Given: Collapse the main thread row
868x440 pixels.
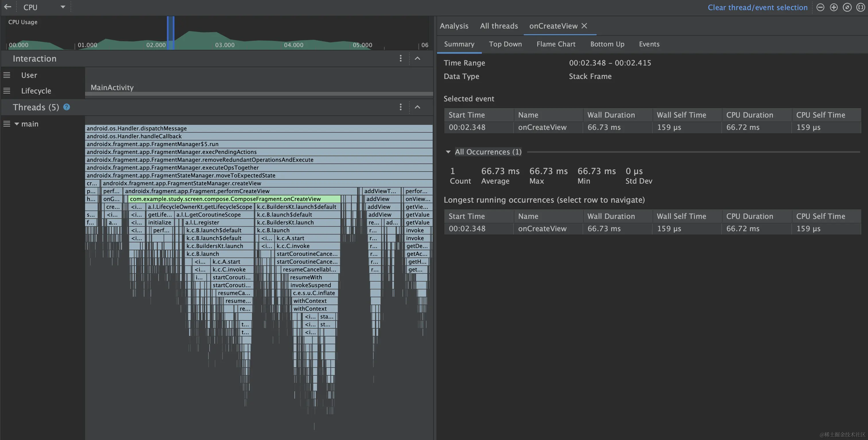Looking at the screenshot, I should 17,124.
